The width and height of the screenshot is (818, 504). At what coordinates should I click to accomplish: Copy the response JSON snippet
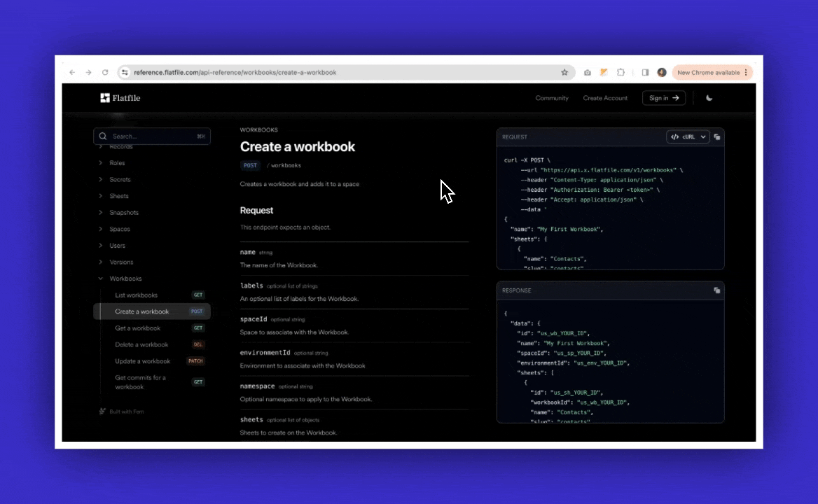716,290
